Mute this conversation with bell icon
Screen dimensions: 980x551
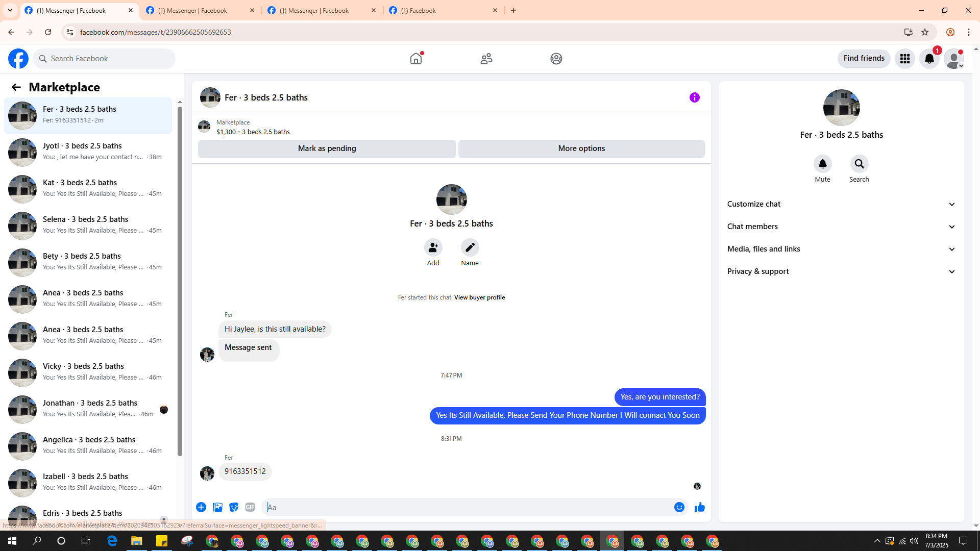[822, 164]
